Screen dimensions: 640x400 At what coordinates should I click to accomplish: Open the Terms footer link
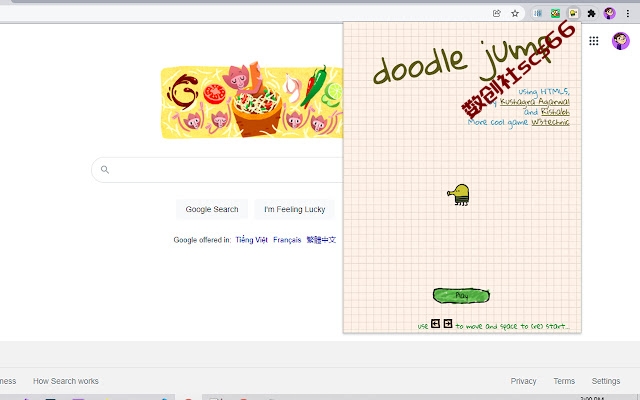[x=564, y=381]
